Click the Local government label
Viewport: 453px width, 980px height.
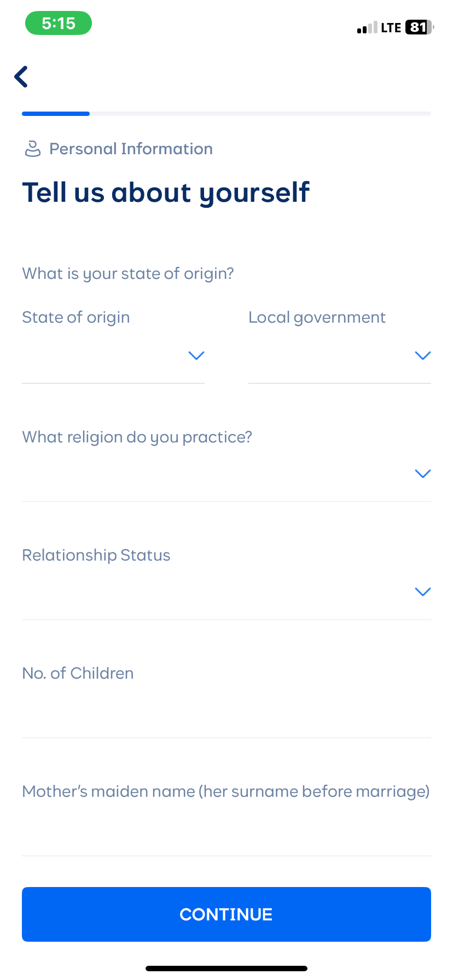(x=317, y=317)
